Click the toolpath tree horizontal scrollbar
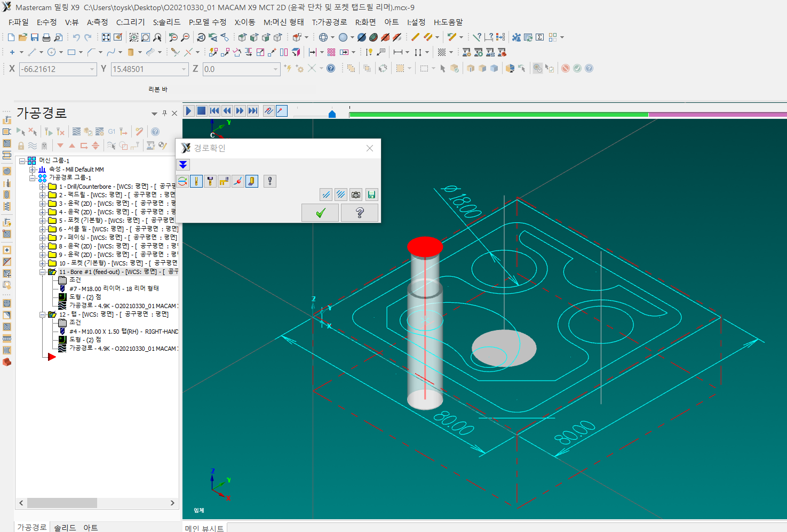This screenshot has height=532, width=787. (x=62, y=503)
